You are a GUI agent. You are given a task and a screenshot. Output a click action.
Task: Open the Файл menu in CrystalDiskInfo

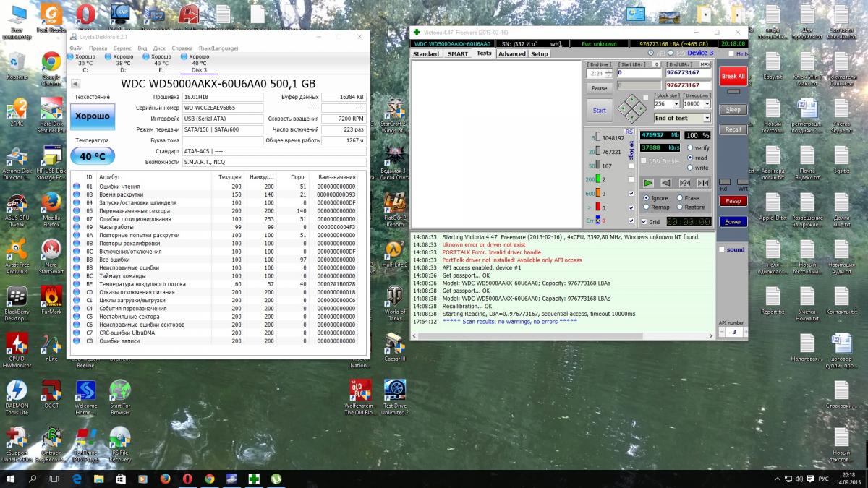coord(76,48)
